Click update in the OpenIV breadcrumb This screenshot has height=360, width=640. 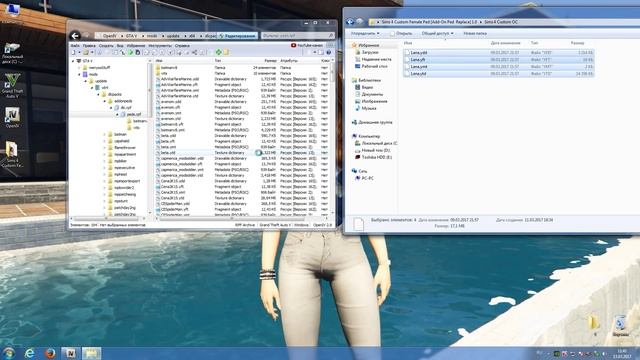(173, 36)
